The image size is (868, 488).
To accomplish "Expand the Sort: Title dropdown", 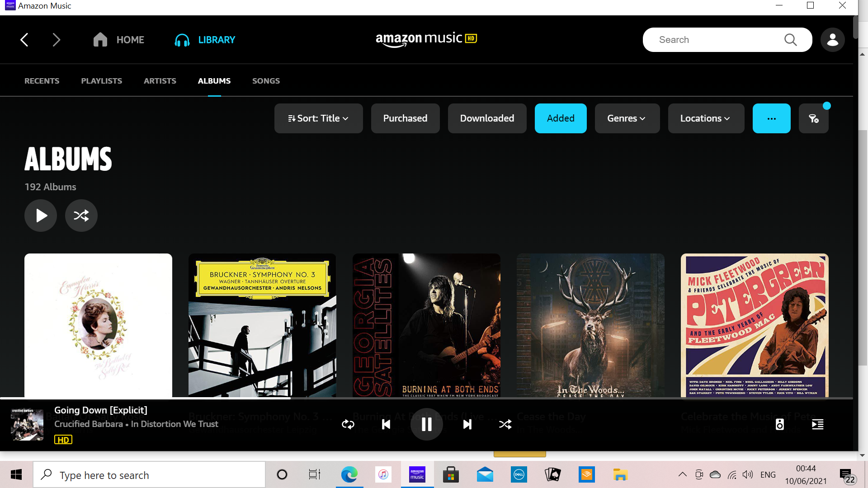I will 318,118.
